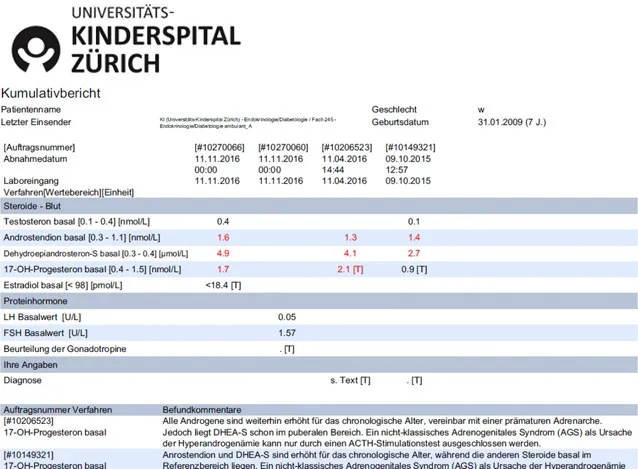Open order number #10149321 column header
Viewport: 638px width, 469px height.
click(x=410, y=147)
